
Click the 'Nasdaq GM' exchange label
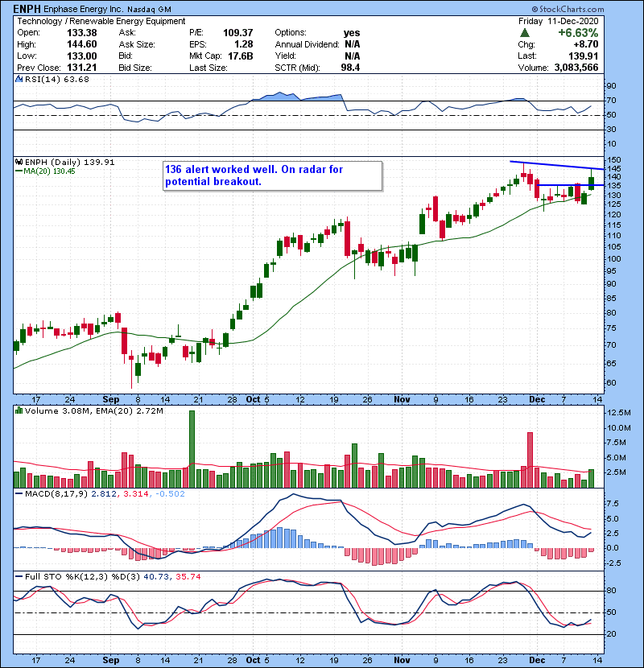coord(150,9)
